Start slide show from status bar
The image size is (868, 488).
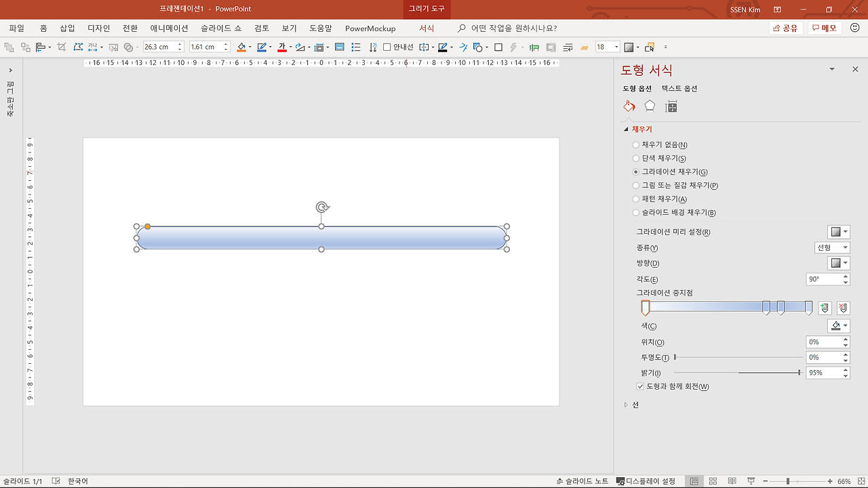751,481
